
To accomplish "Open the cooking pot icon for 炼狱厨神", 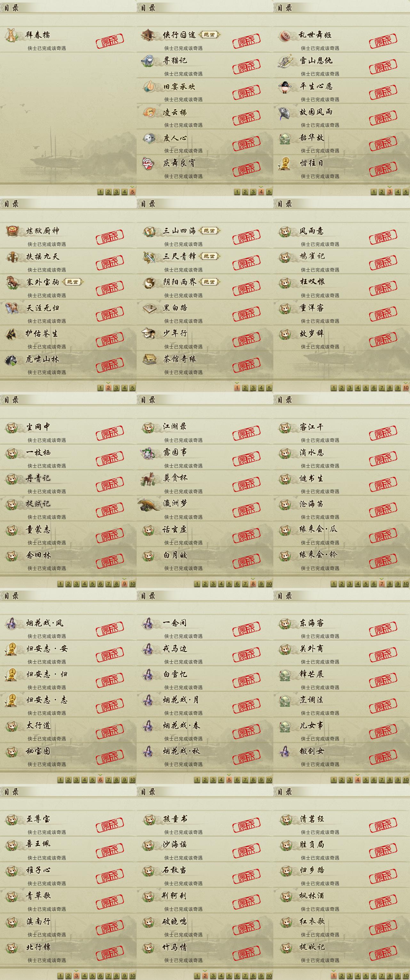I will click(x=12, y=231).
